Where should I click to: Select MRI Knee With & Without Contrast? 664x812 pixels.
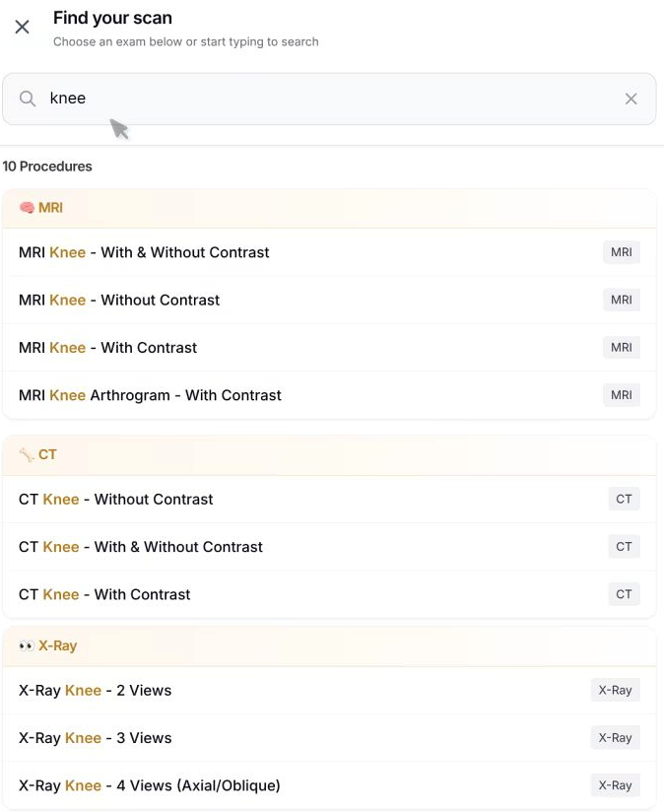(x=144, y=252)
